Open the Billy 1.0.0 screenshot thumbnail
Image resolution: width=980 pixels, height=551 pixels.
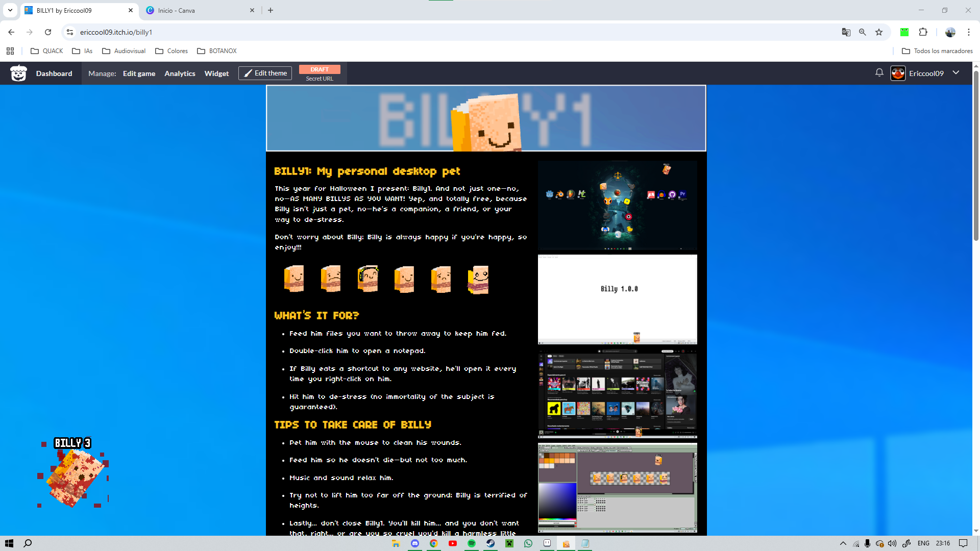(x=617, y=299)
